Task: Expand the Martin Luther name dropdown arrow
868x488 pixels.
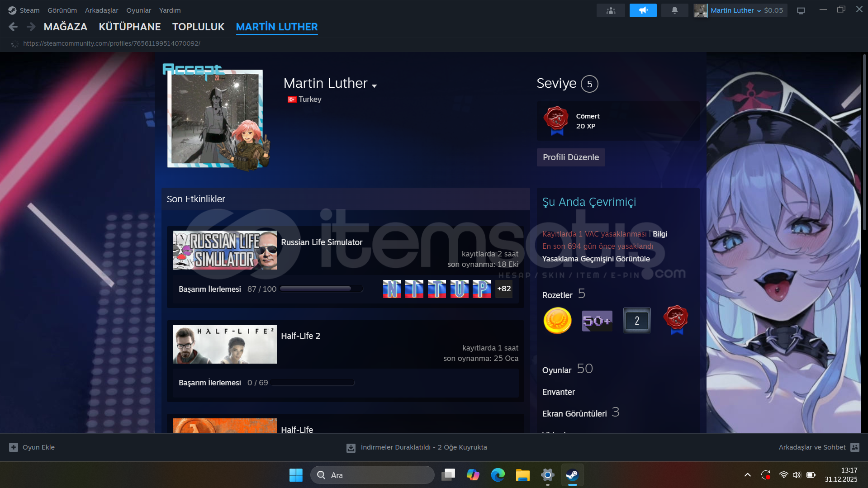Action: (374, 85)
